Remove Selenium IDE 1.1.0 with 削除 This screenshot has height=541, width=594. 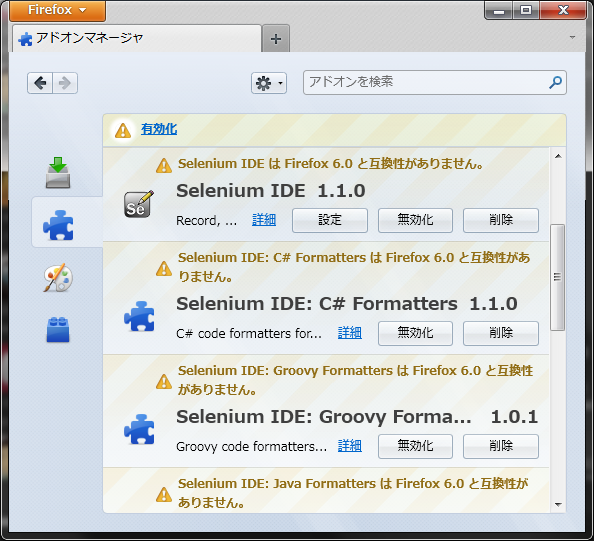[501, 220]
